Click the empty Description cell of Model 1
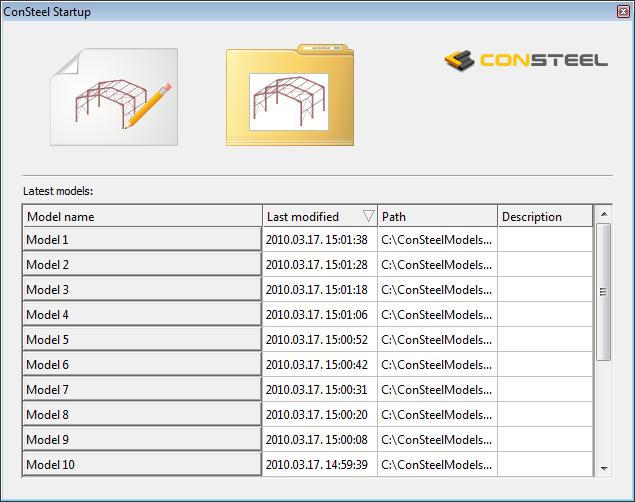 pyautogui.click(x=545, y=239)
